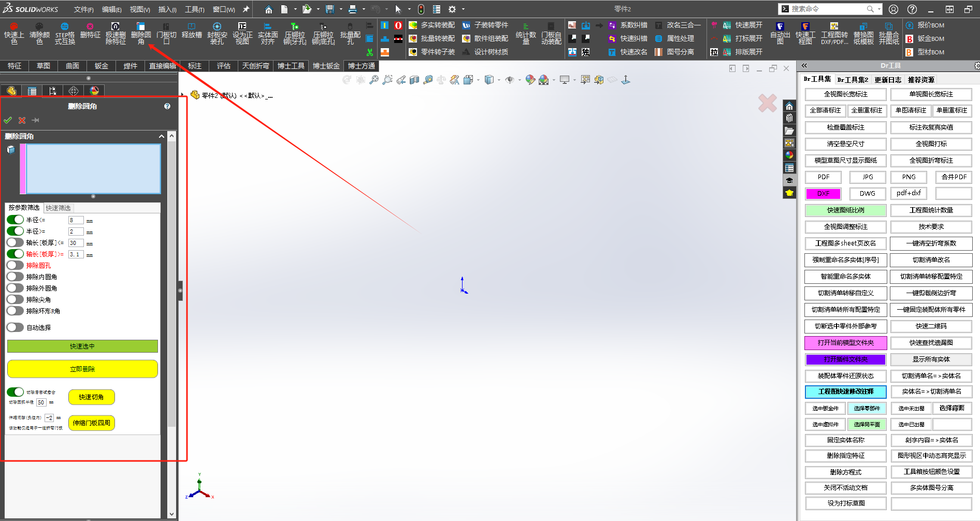Open the 自动出图 auto drawing tool

[780, 33]
